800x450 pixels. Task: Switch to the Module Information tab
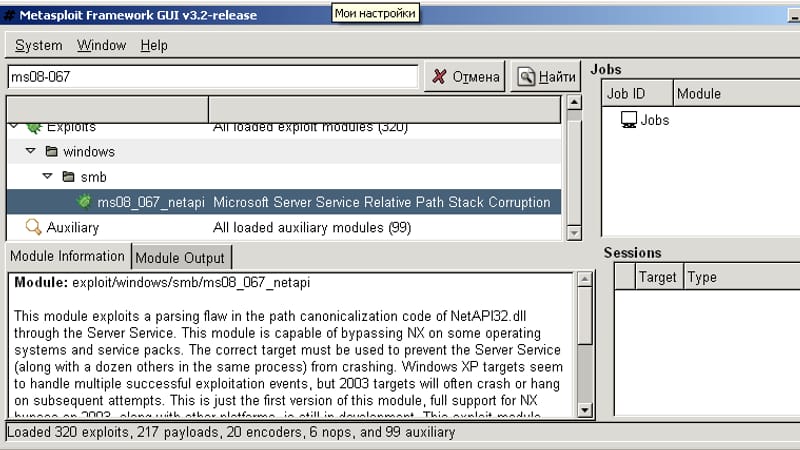click(x=68, y=256)
